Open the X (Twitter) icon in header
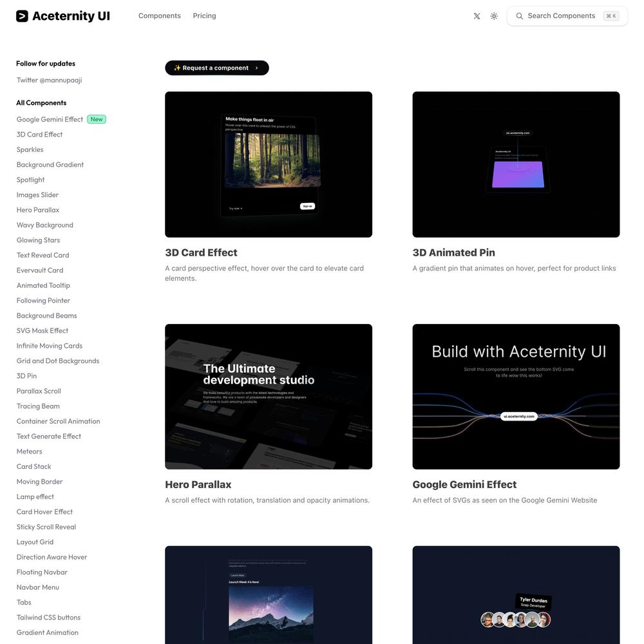Image resolution: width=644 pixels, height=644 pixels. (477, 16)
